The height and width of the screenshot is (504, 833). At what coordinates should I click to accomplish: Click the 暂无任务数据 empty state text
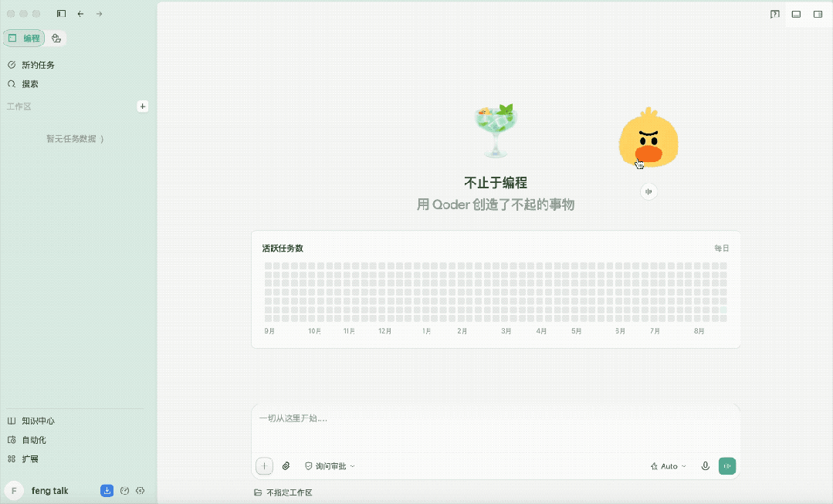pyautogui.click(x=75, y=139)
